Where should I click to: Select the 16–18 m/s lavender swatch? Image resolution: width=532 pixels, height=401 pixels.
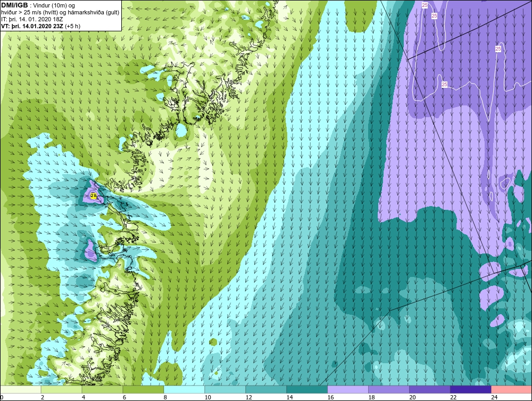point(348,389)
